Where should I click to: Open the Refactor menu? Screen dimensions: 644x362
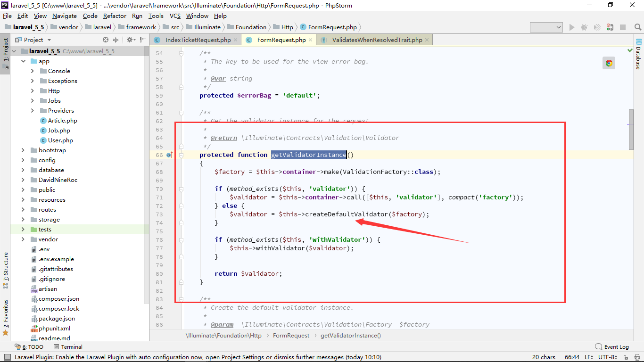tap(115, 16)
